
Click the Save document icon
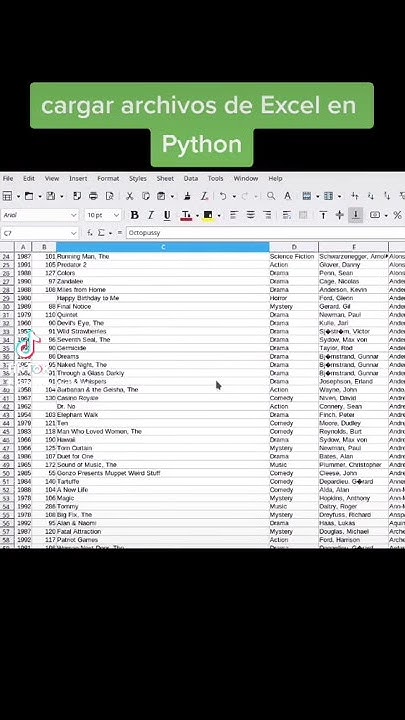coord(51,196)
